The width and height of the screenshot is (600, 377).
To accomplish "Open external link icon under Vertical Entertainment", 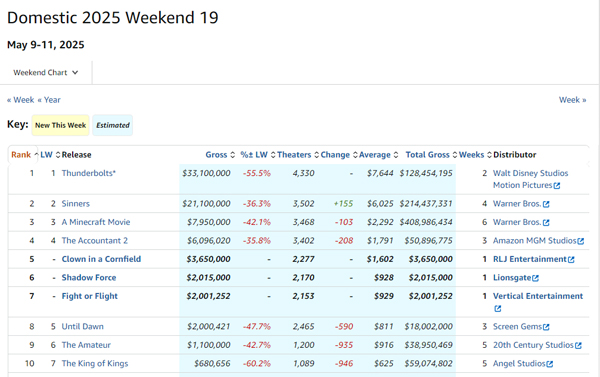I will coord(497,308).
